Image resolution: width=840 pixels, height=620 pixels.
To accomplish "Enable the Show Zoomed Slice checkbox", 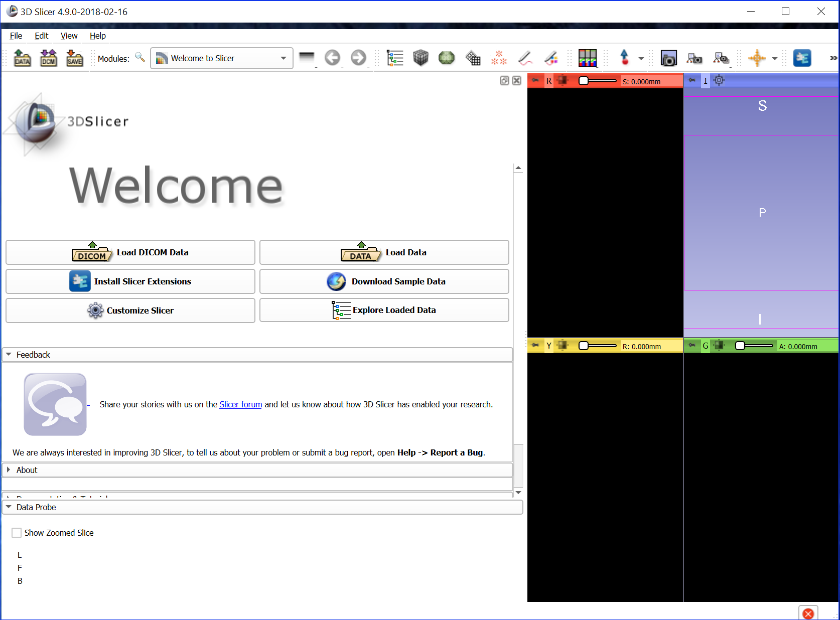I will coord(17,533).
